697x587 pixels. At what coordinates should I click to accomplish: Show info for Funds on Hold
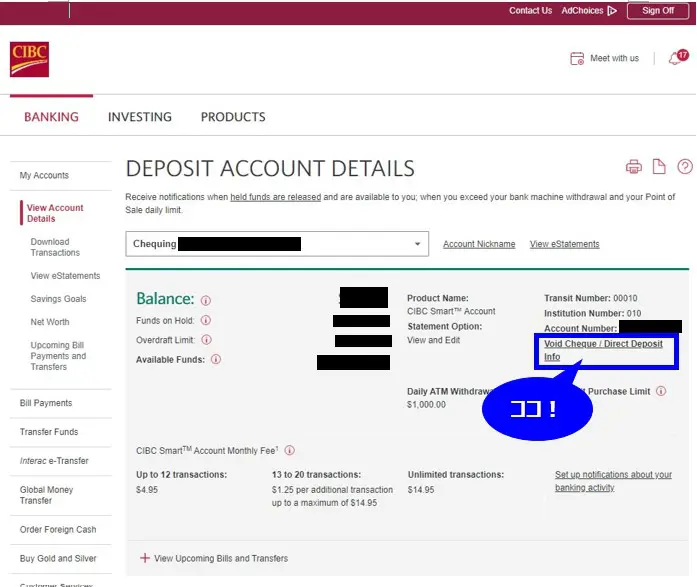pyautogui.click(x=206, y=320)
